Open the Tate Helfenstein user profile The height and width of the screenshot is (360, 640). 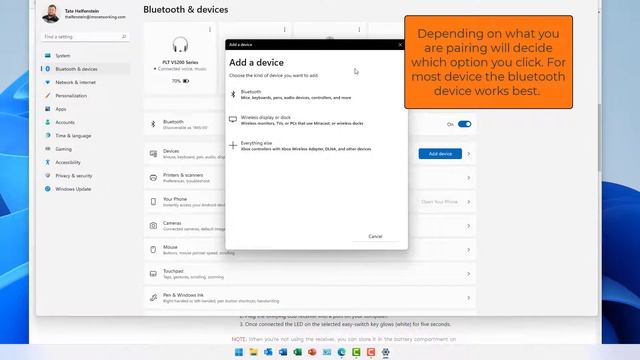click(84, 14)
